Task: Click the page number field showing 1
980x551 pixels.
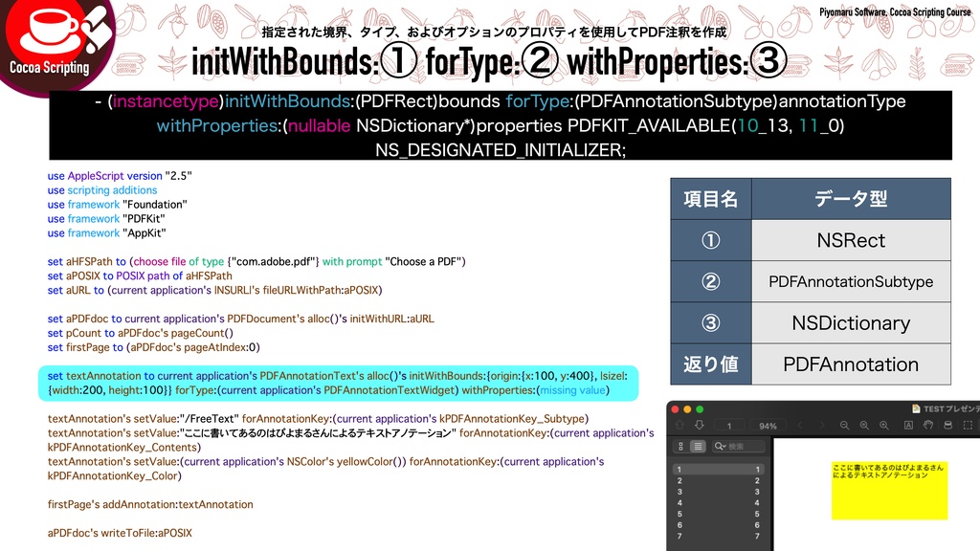Action: [x=729, y=426]
